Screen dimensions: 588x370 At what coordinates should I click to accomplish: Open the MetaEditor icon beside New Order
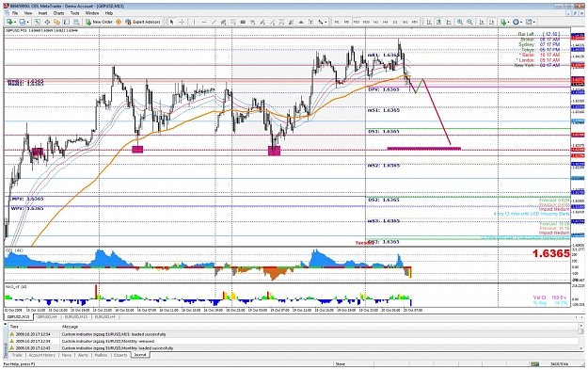click(119, 22)
